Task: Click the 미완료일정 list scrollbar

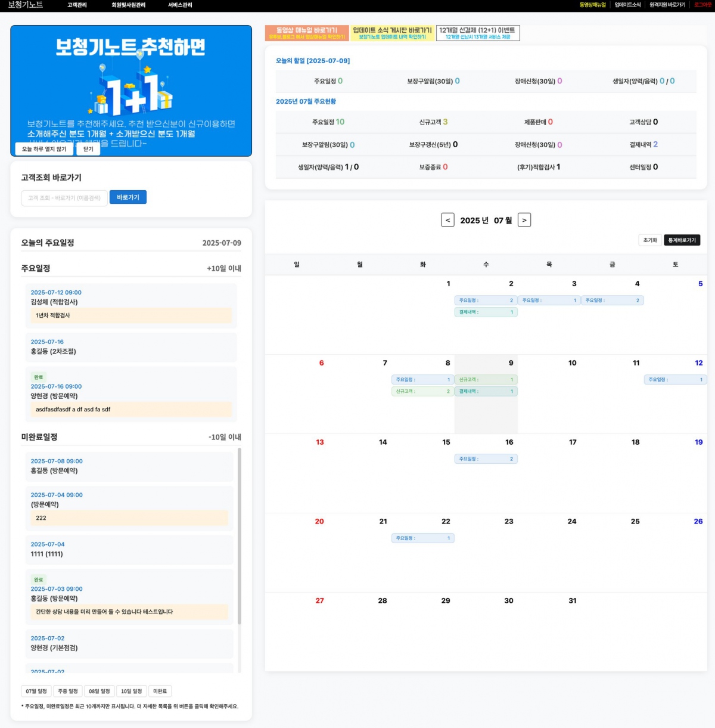Action: click(x=240, y=537)
